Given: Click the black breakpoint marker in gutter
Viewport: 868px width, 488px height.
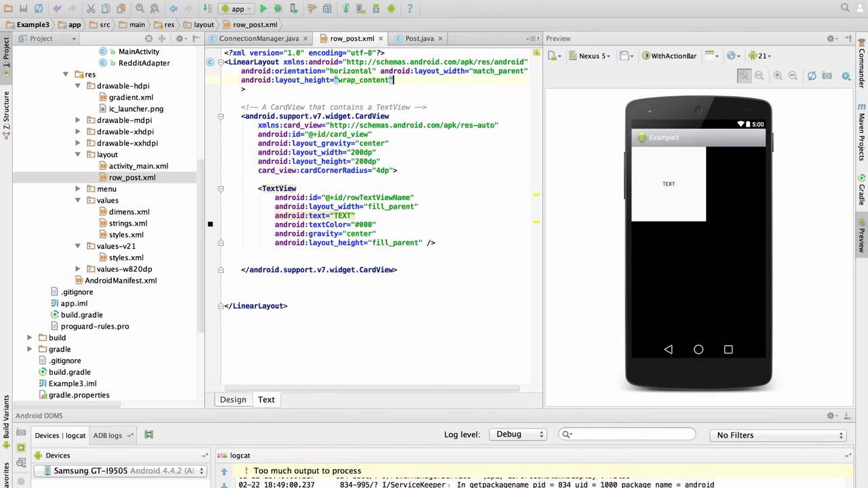Looking at the screenshot, I should point(210,224).
